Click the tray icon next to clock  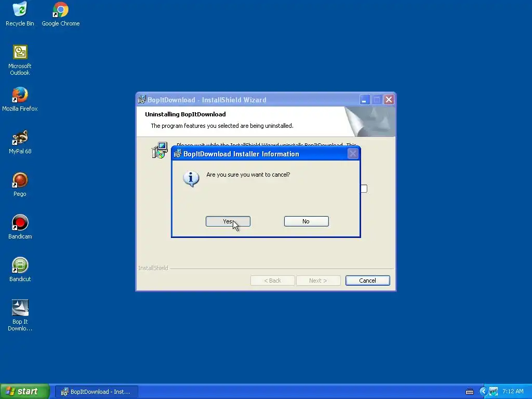tap(494, 392)
